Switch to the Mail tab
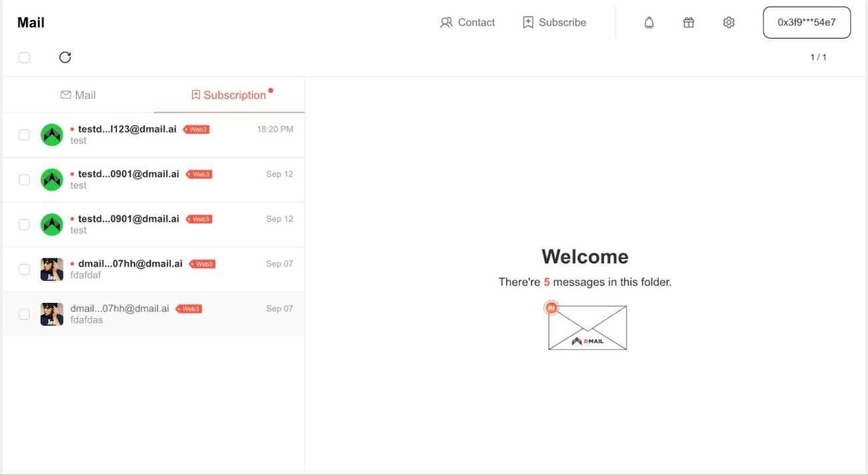The width and height of the screenshot is (868, 475). coord(78,95)
